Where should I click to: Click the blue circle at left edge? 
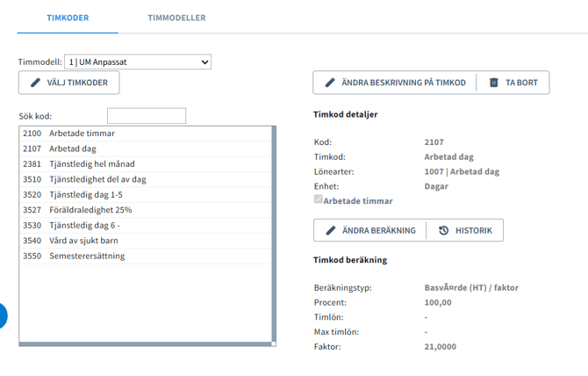pyautogui.click(x=2, y=315)
